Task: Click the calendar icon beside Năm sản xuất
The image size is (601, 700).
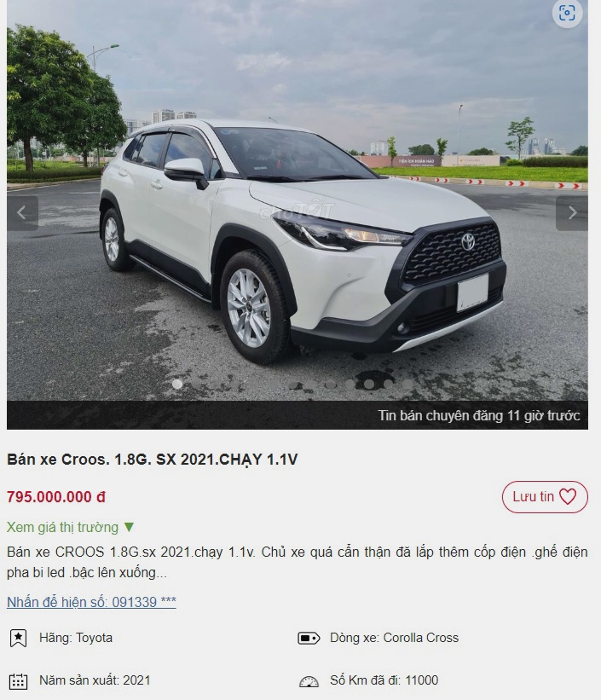Action: pyautogui.click(x=18, y=681)
